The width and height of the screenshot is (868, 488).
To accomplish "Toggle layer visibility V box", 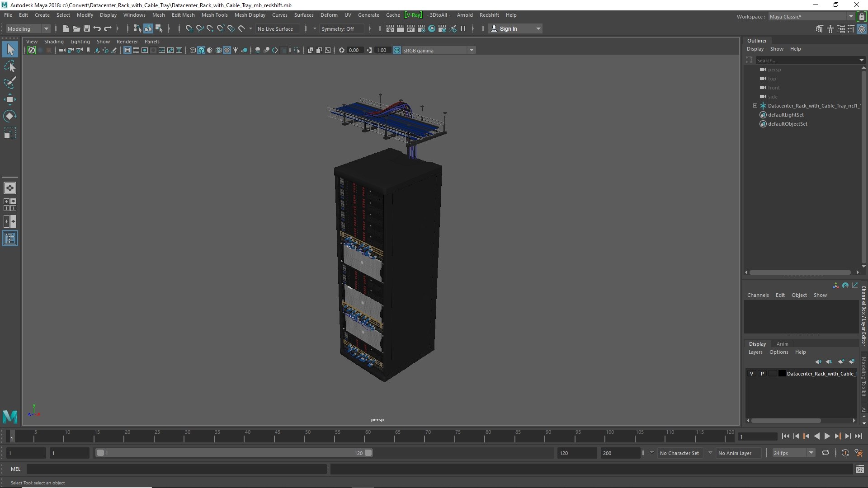I will (x=751, y=374).
